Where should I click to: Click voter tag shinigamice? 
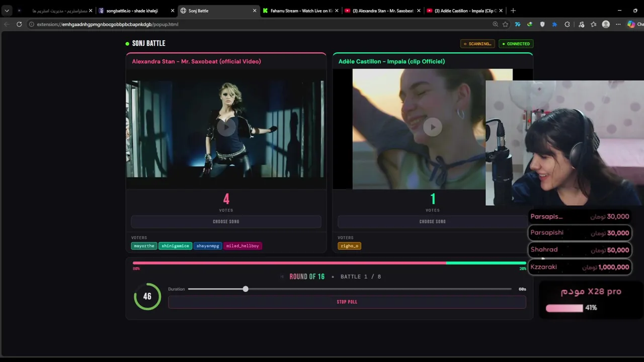(x=175, y=246)
